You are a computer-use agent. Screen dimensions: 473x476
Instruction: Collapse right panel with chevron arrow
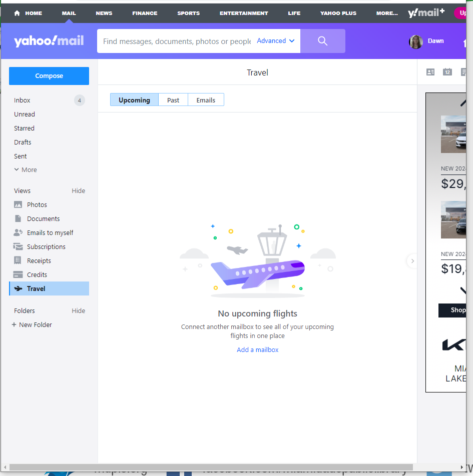412,261
